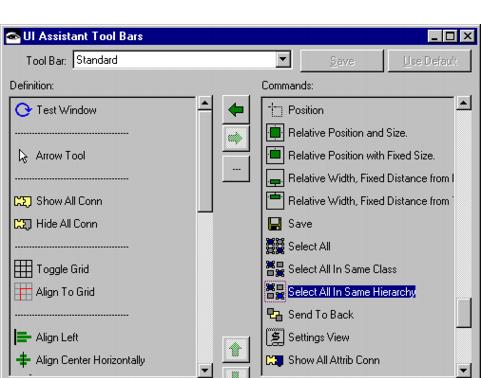
Task: Select the Show All Conn puzzle icon
Action: (x=23, y=201)
